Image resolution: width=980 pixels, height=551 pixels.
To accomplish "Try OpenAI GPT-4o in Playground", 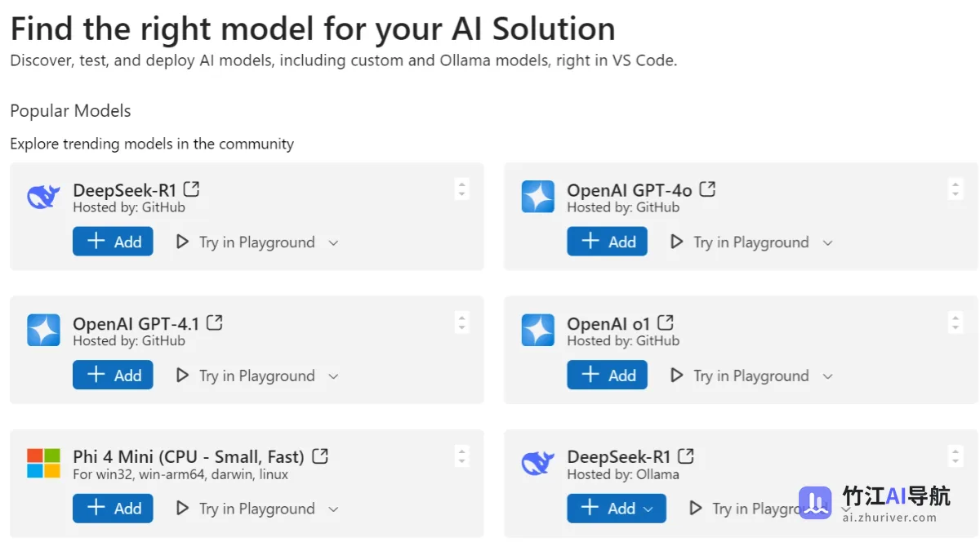I will pyautogui.click(x=739, y=242).
